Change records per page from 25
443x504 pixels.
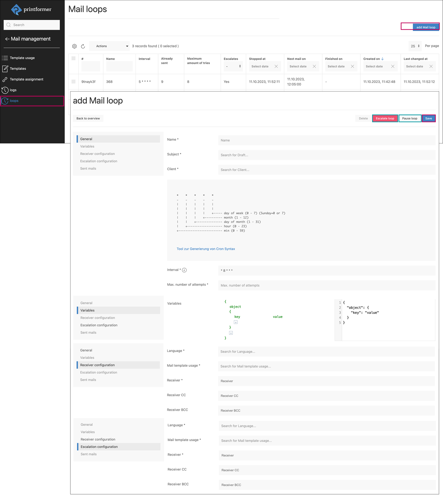[x=415, y=46]
